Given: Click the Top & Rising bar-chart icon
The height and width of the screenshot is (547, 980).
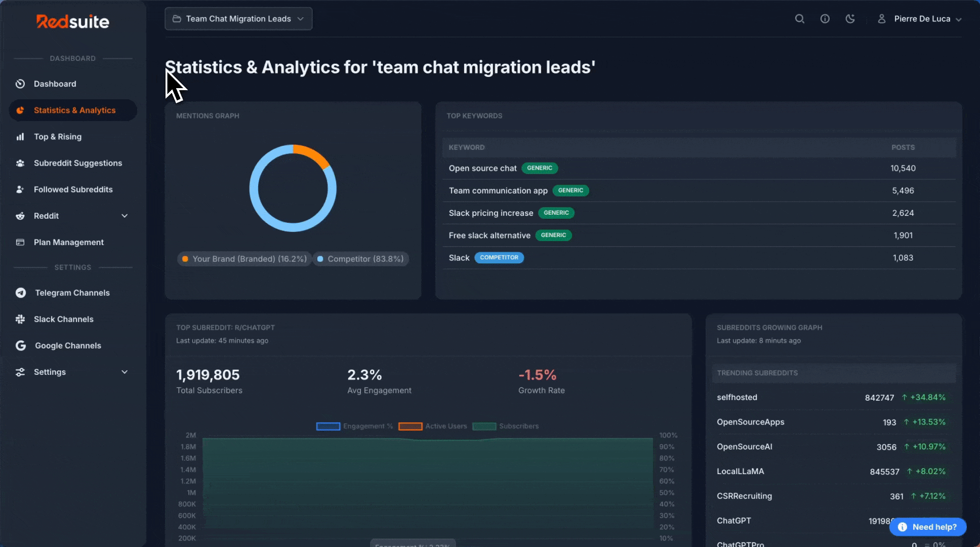Looking at the screenshot, I should tap(20, 137).
